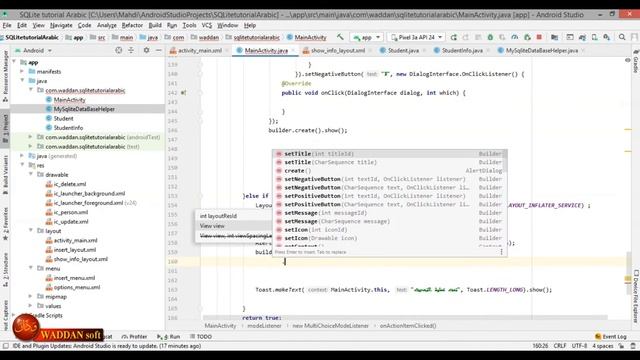Collapse the java folder

22,81
